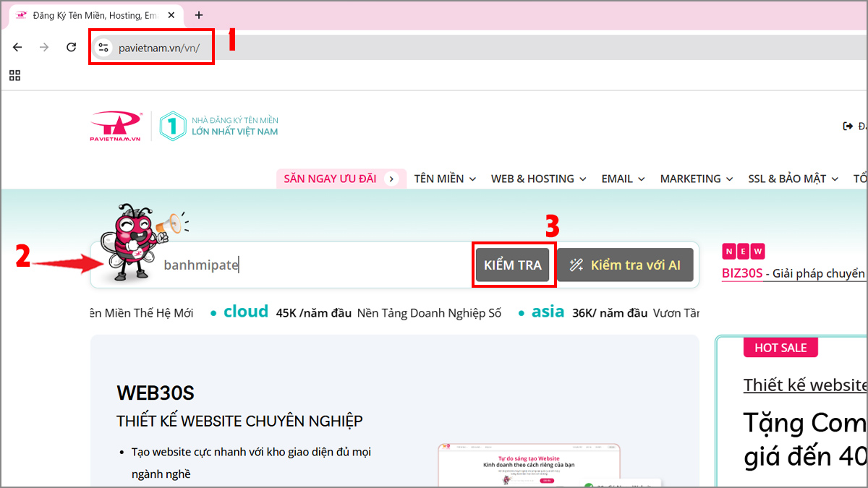Click the asia domain promotion text
Screen dimensions: 868x488
click(548, 312)
